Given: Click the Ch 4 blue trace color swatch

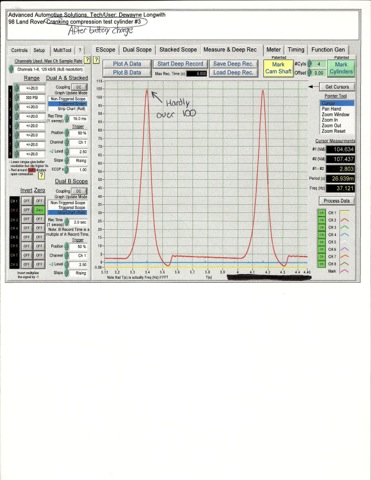Looking at the screenshot, I should click(344, 235).
